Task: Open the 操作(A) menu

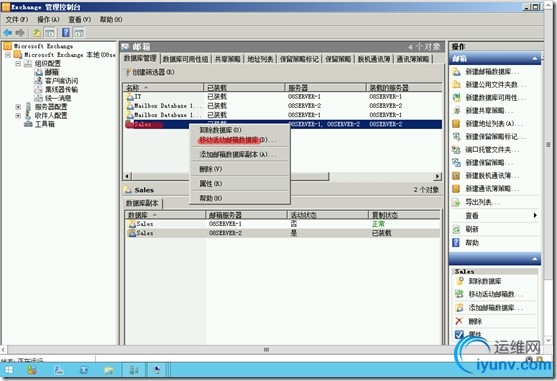Action: [48, 20]
